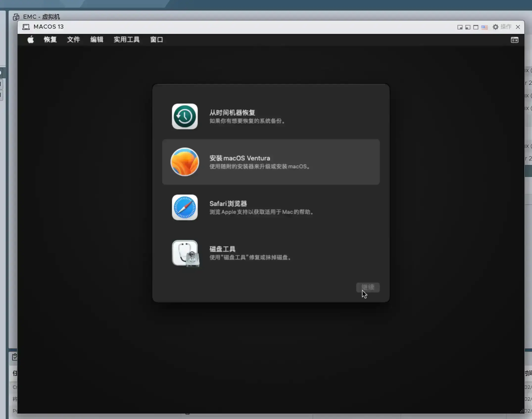The width and height of the screenshot is (532, 419).
Task: Click the clipboard tasks icon behind console
Action: click(15, 357)
